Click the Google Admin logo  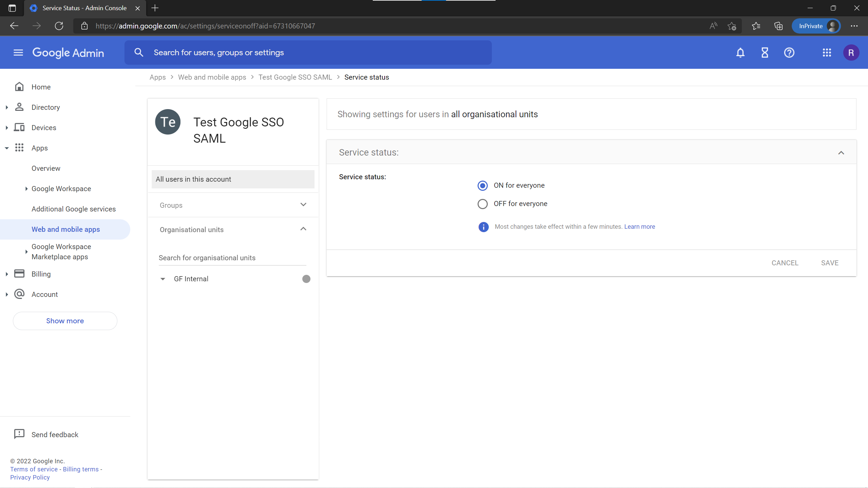point(68,53)
